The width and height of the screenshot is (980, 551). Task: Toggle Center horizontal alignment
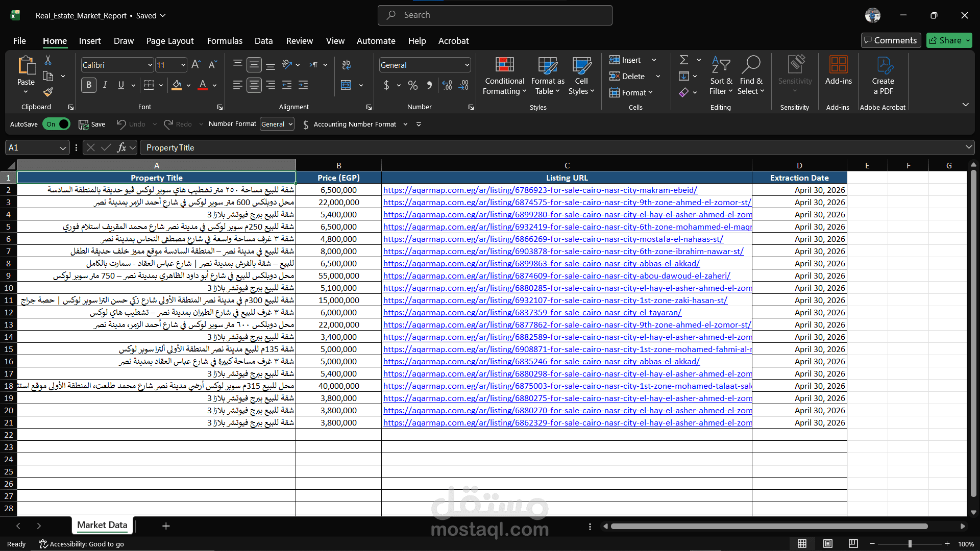(254, 85)
